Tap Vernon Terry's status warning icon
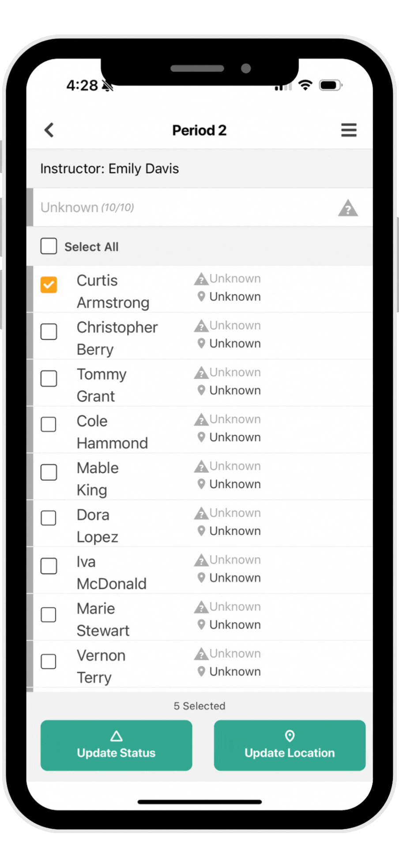 (x=201, y=653)
